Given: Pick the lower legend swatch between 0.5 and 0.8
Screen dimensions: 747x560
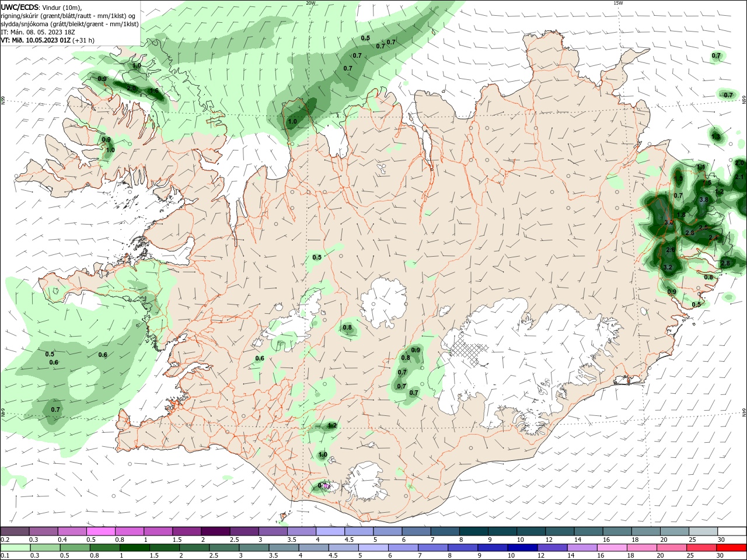Looking at the screenshot, I should click(x=75, y=548).
